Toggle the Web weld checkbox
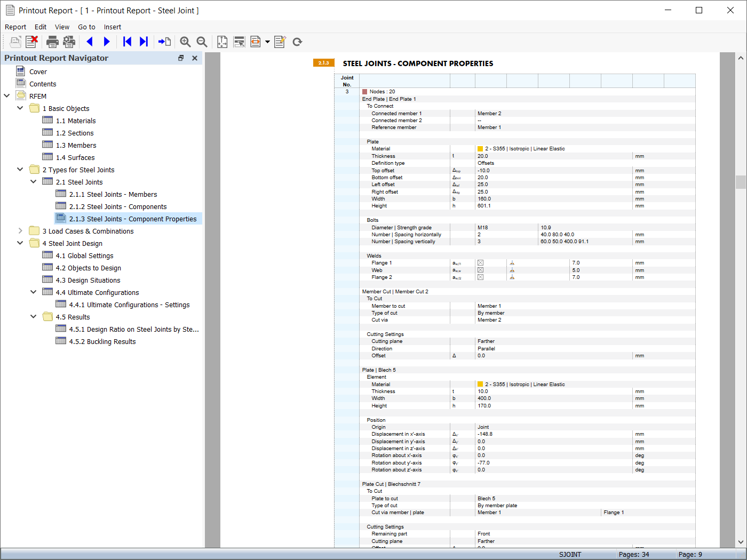 (x=480, y=270)
